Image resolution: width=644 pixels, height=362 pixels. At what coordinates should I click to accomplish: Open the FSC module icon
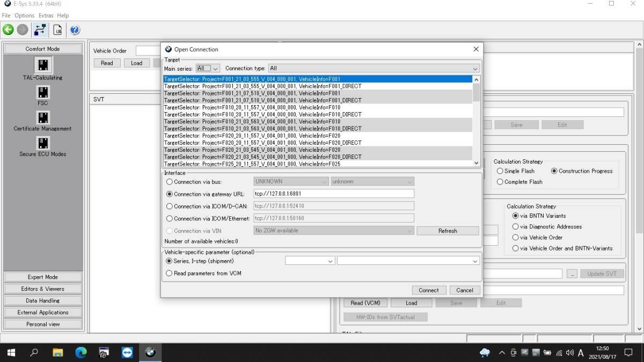pos(43,92)
